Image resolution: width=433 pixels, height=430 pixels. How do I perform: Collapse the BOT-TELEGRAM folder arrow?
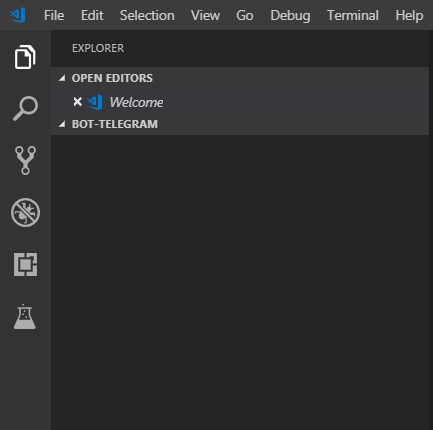click(x=62, y=124)
